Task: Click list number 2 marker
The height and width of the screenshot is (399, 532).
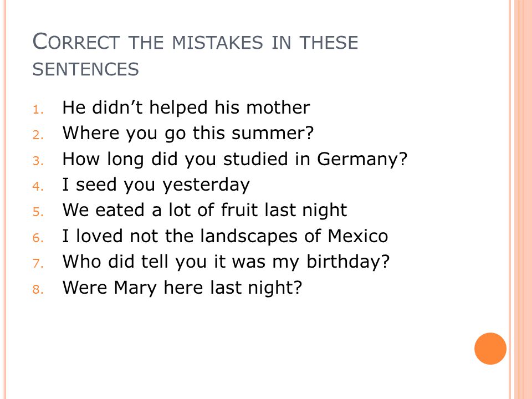Action: coord(38,135)
